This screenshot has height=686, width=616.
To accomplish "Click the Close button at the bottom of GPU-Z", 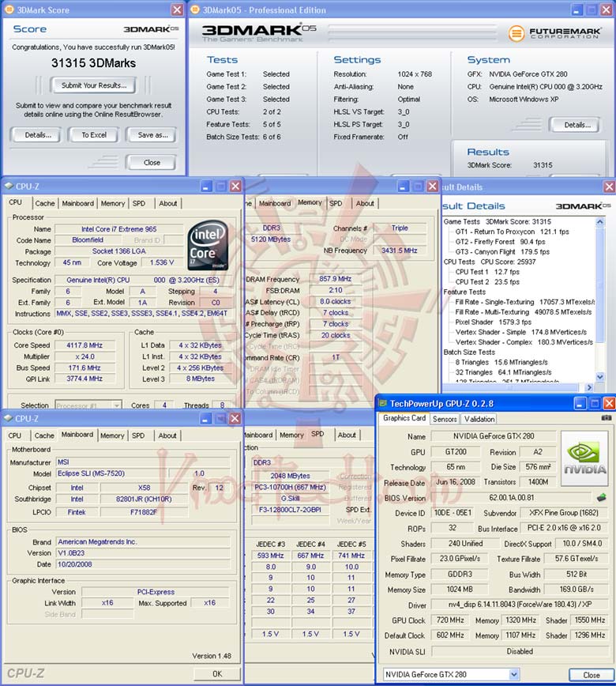I will (591, 675).
